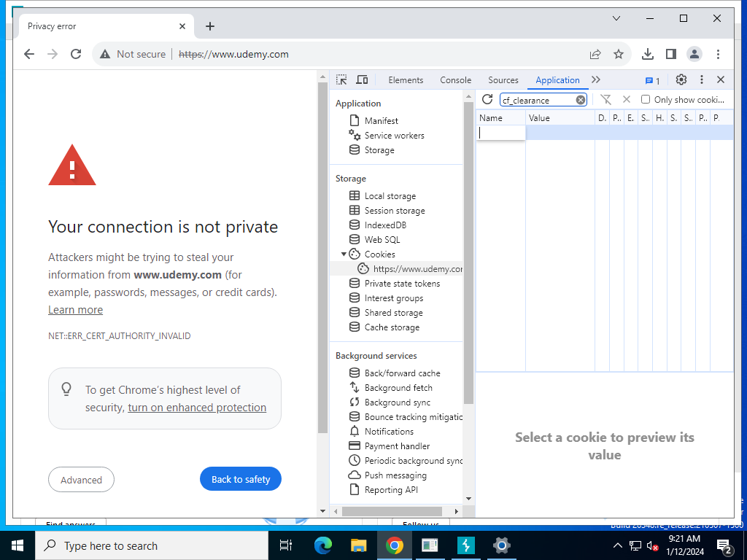Open Periodic background sync
747x560 pixels.
pyautogui.click(x=413, y=461)
